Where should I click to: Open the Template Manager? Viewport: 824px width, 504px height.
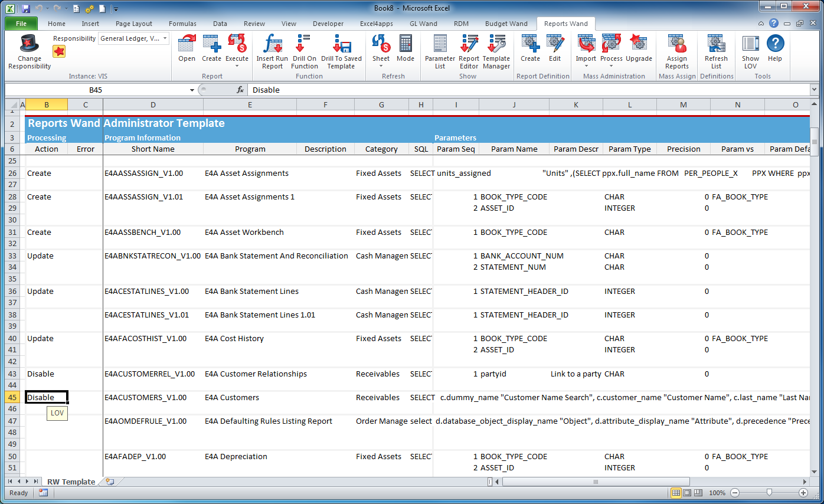pos(496,44)
